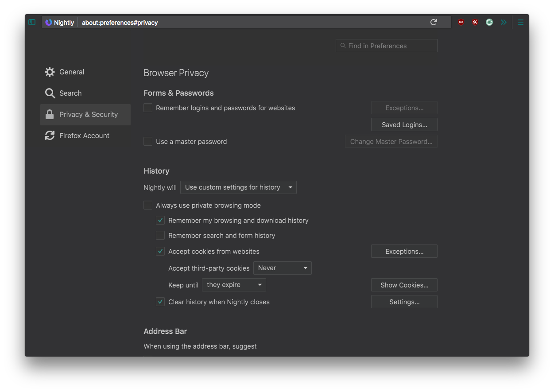Click the Nightly identity icon in address bar
The width and height of the screenshot is (554, 392).
tap(49, 22)
